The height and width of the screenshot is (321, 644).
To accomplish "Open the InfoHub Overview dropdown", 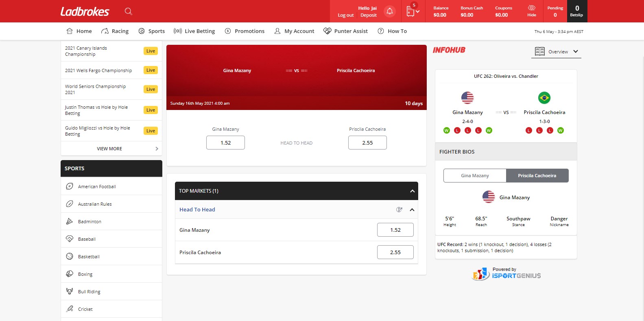I will point(556,52).
